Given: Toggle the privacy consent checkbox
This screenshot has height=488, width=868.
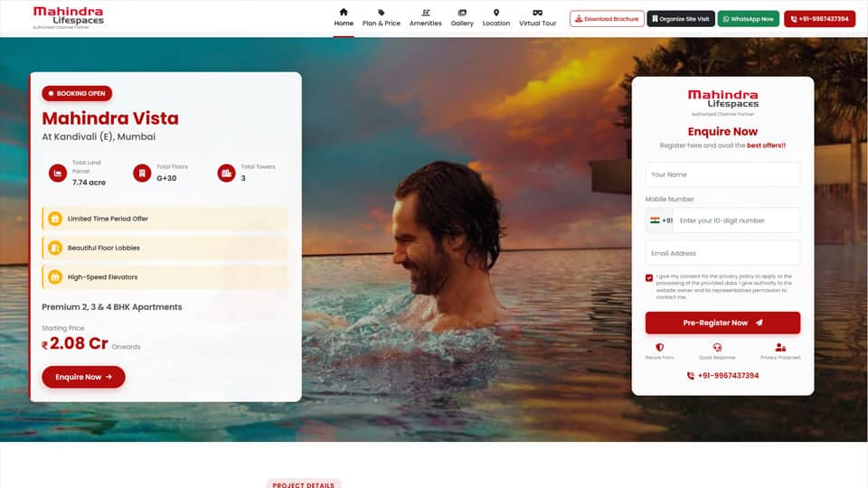Looking at the screenshot, I should click(x=649, y=277).
